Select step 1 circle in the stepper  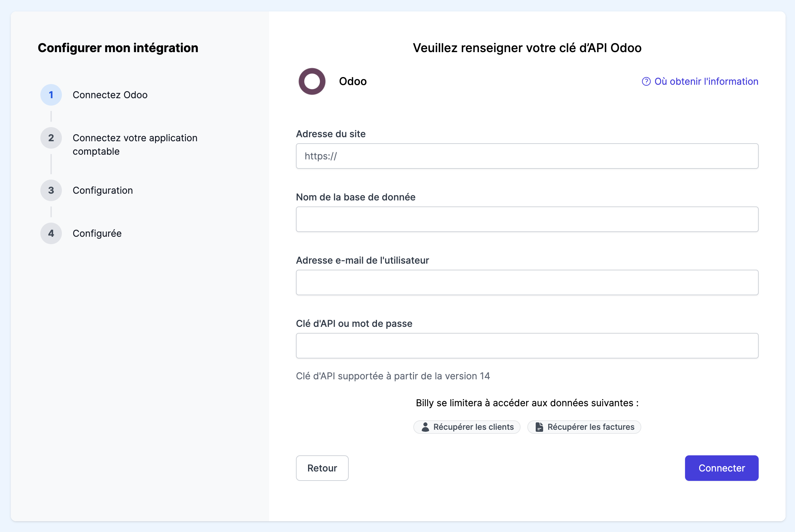pos(51,94)
